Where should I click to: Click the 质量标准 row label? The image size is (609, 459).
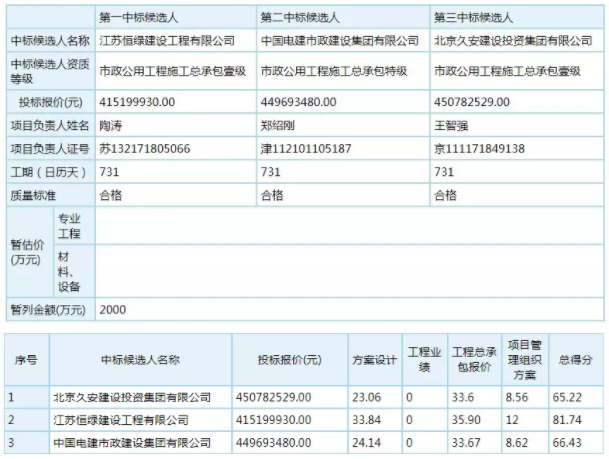pos(33,195)
